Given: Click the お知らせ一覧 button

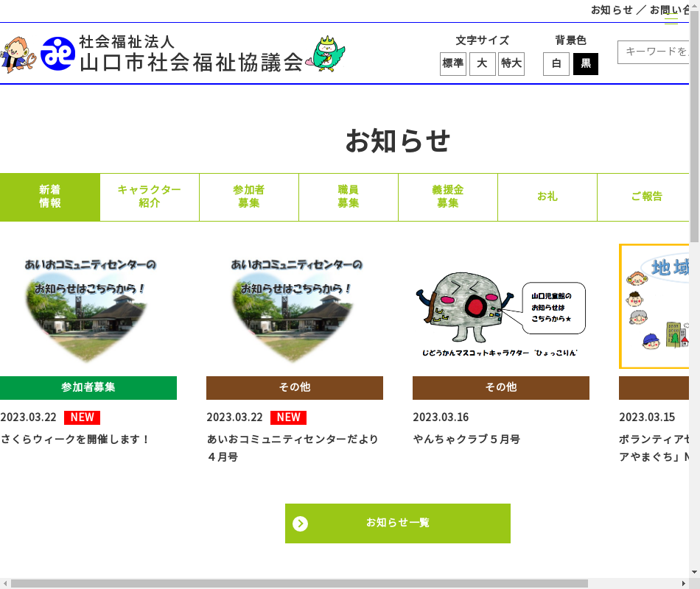Looking at the screenshot, I should 398,523.
